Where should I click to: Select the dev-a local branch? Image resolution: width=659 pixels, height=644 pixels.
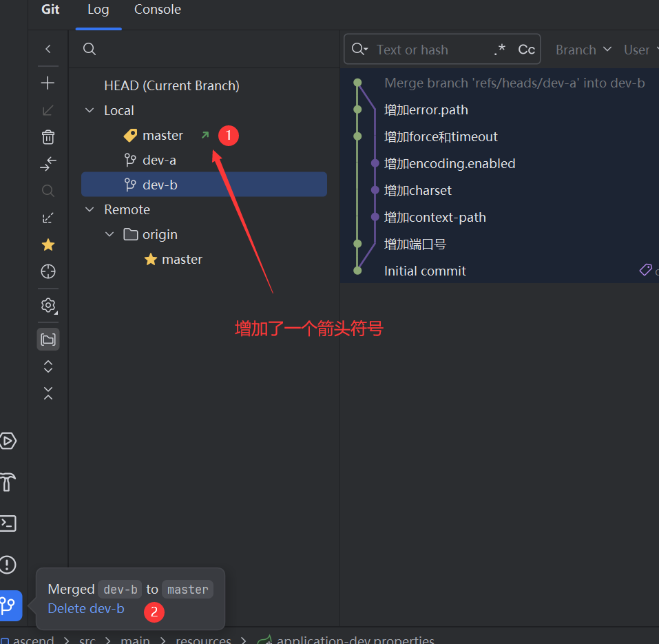click(159, 160)
